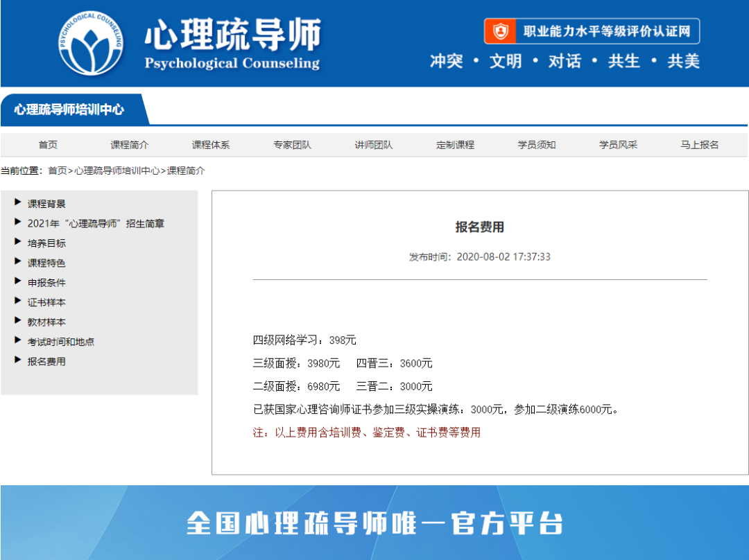Click the 心理疏导师培训中心 tab header
This screenshot has width=749, height=560.
tap(69, 110)
